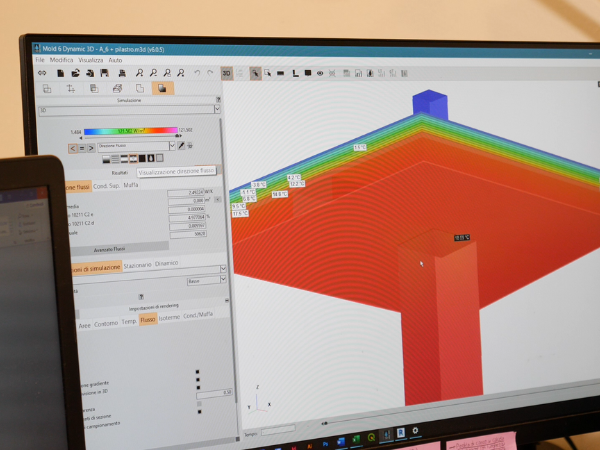Collapse the Impostazioni di rendering section

tap(227, 301)
